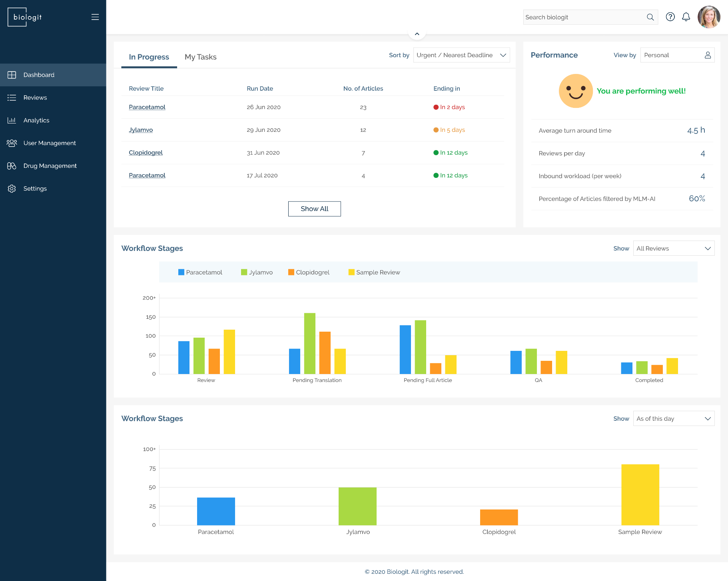The width and height of the screenshot is (728, 581).
Task: Switch to the My Tasks tab
Action: coord(201,57)
